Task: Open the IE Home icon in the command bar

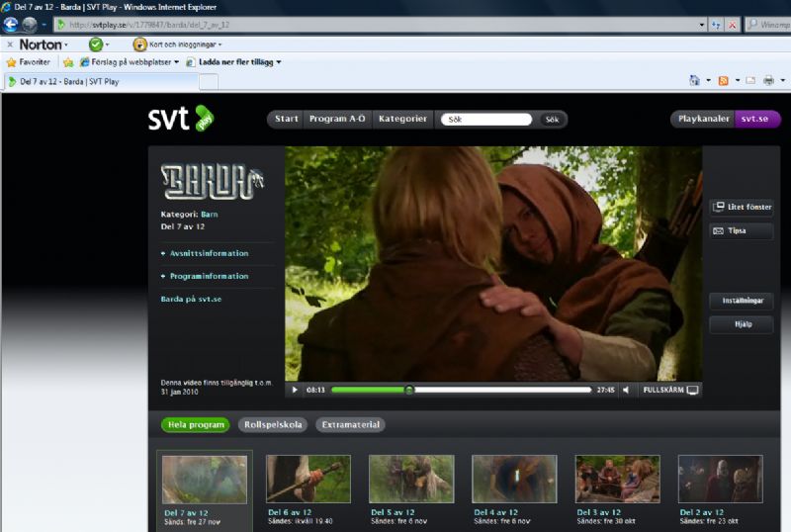Action: (694, 81)
